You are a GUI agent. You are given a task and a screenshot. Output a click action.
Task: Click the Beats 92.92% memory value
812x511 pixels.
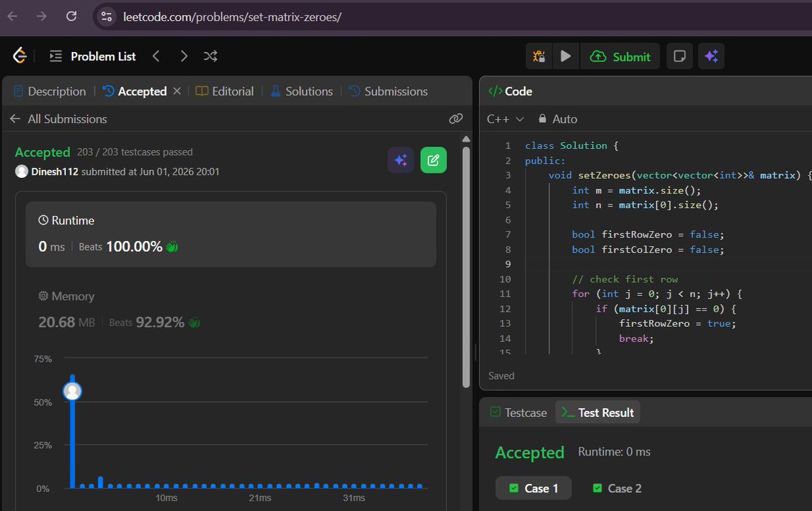(x=160, y=323)
